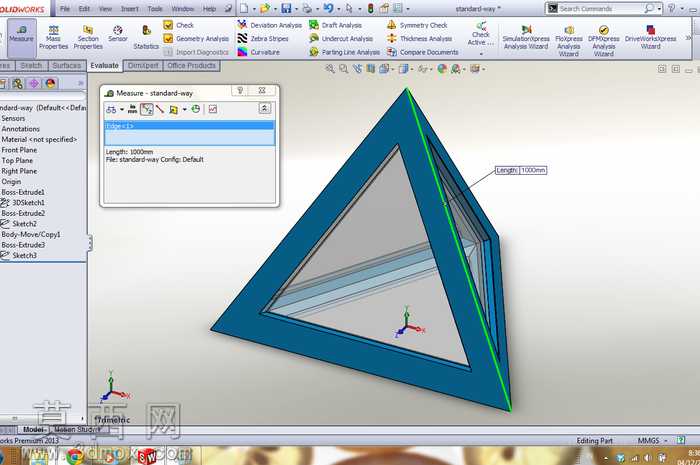Image resolution: width=700 pixels, height=465 pixels.
Task: Open Geometry Analysis
Action: tap(196, 39)
